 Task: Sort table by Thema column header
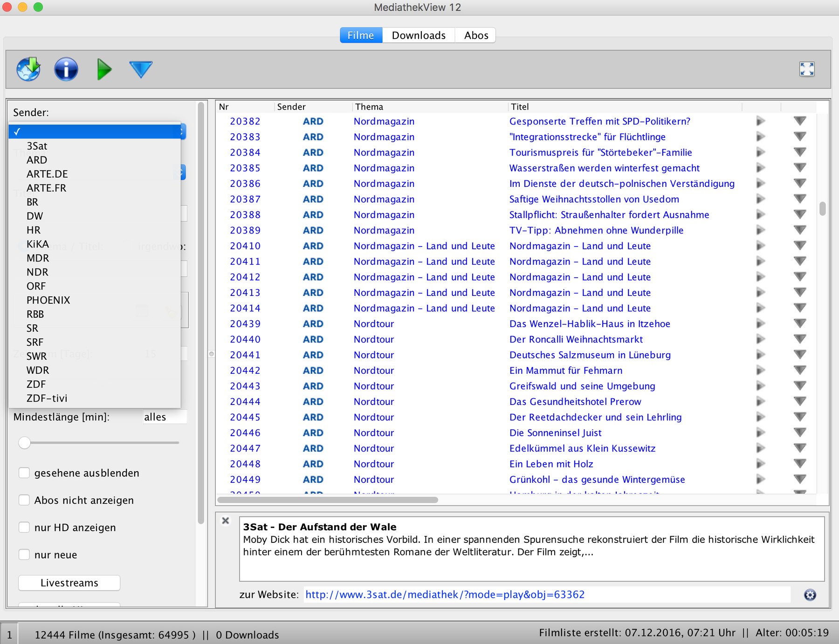pos(430,107)
